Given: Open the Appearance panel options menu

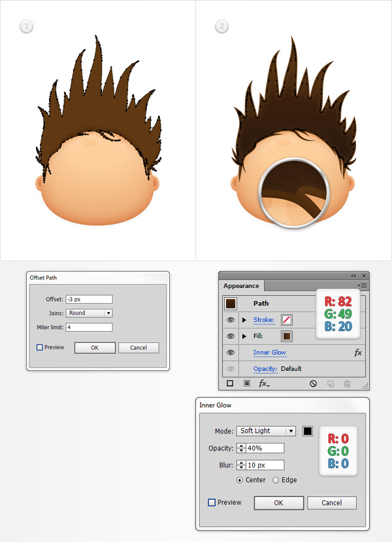Looking at the screenshot, I should point(364,286).
